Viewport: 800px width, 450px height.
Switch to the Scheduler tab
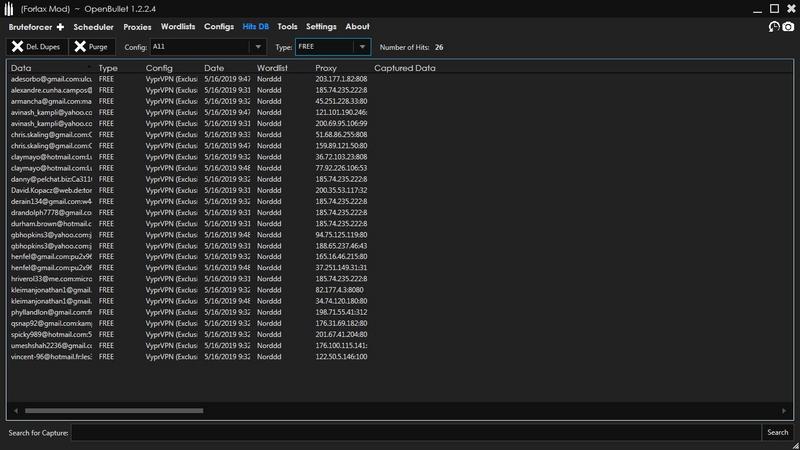(x=93, y=27)
